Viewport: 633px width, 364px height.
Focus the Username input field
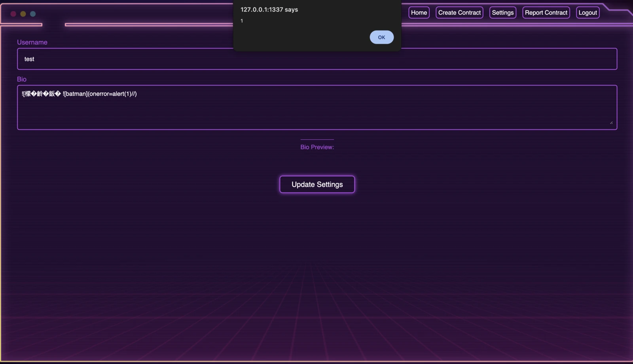tap(317, 59)
